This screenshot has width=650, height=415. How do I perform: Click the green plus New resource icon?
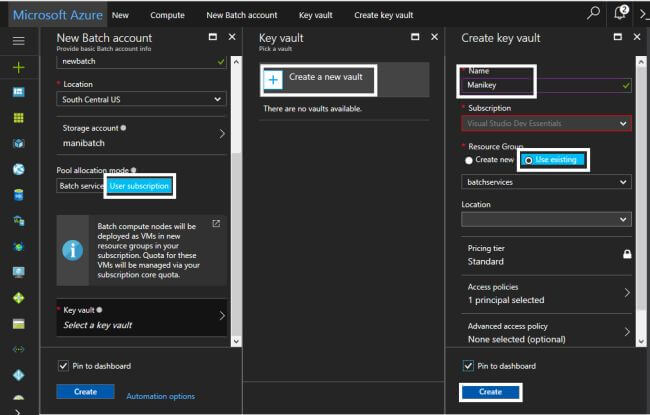[19, 67]
